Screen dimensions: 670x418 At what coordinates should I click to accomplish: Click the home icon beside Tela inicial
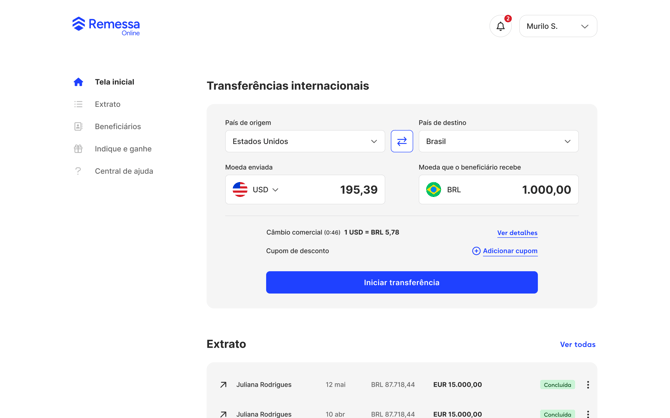click(x=78, y=82)
